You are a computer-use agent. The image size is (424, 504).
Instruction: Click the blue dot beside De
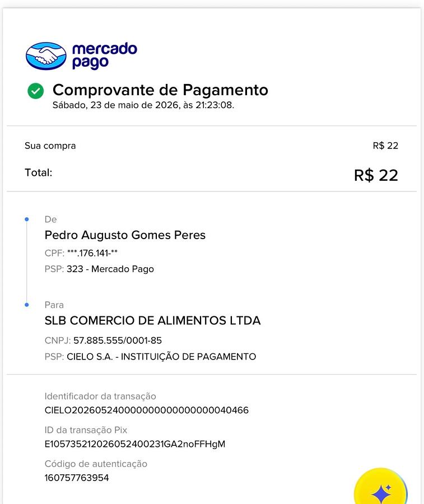click(x=27, y=219)
